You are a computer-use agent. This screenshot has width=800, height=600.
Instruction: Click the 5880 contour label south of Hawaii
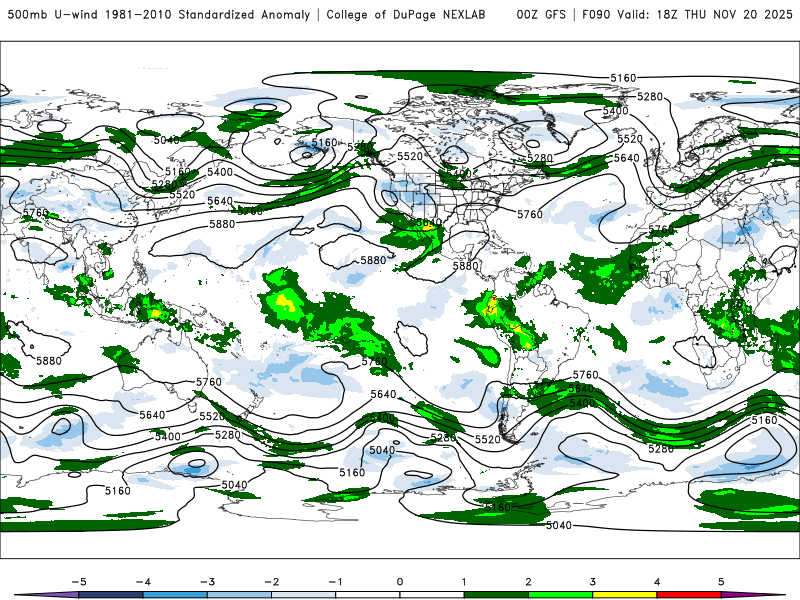[373, 260]
